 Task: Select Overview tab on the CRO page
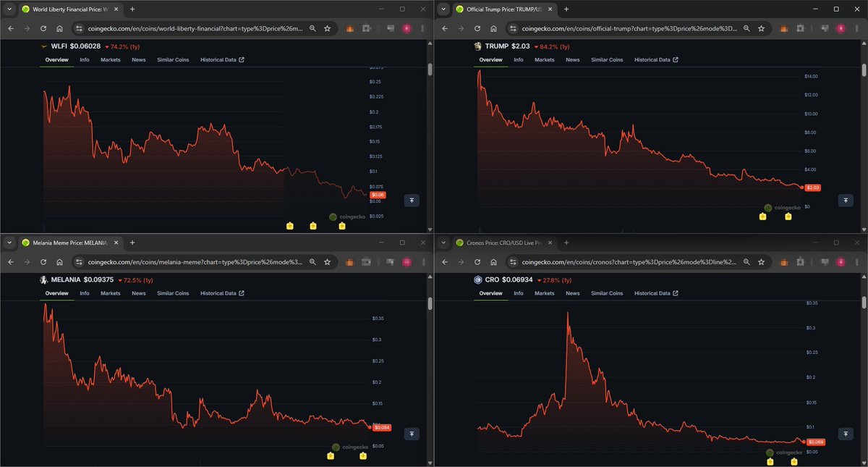(490, 293)
